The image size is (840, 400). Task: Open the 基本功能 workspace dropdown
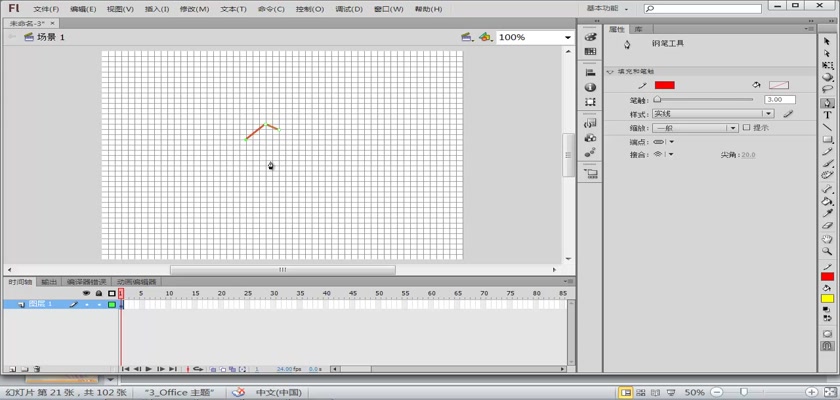608,9
